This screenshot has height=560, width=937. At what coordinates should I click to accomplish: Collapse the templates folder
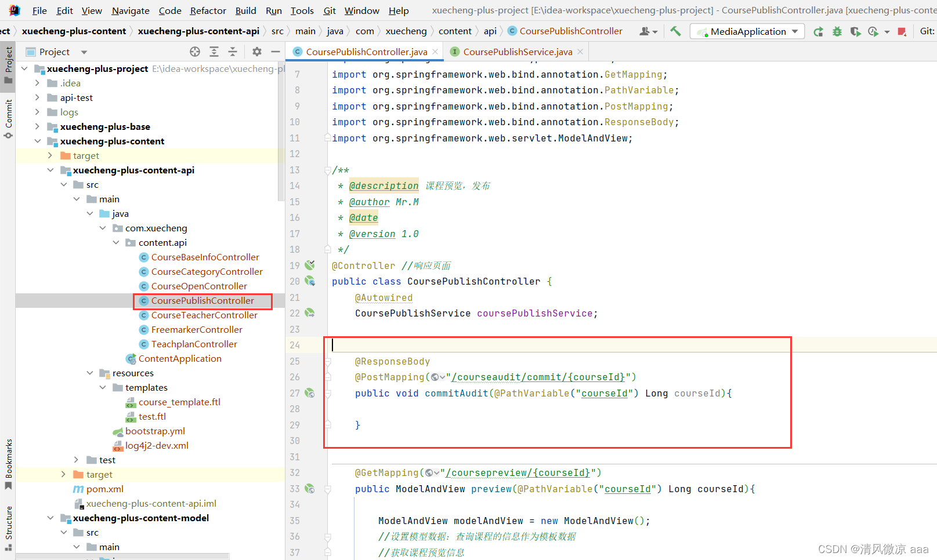coord(103,387)
